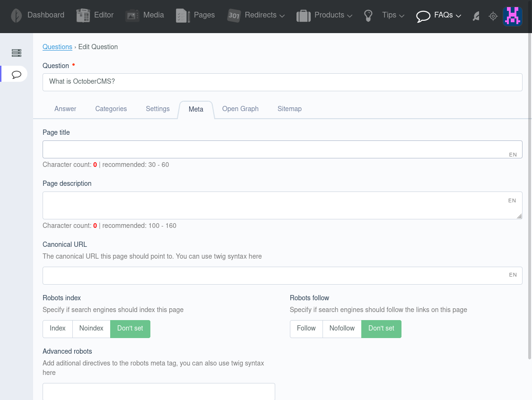Click EN language selector in Page description
The height and width of the screenshot is (400, 532).
pos(512,200)
